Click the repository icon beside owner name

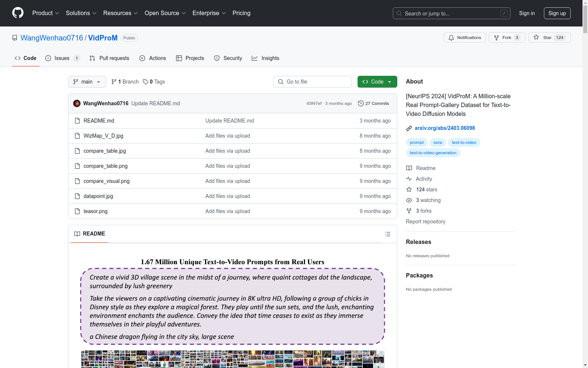click(x=15, y=38)
